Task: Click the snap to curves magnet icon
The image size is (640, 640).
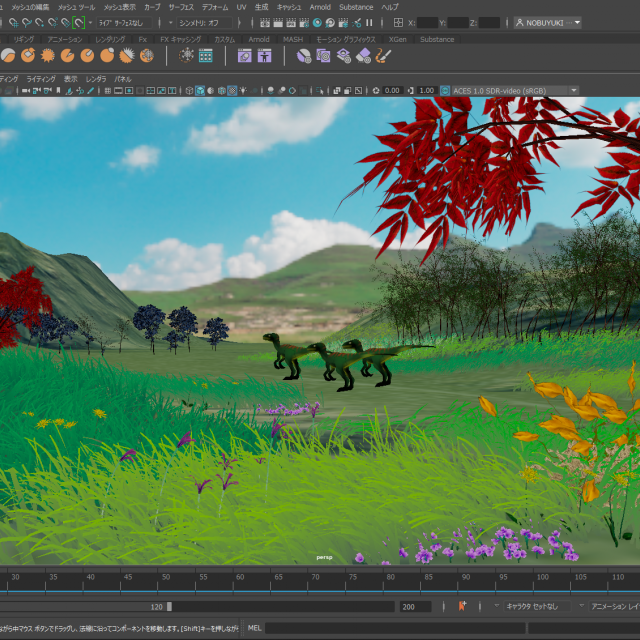Action: 27,23
